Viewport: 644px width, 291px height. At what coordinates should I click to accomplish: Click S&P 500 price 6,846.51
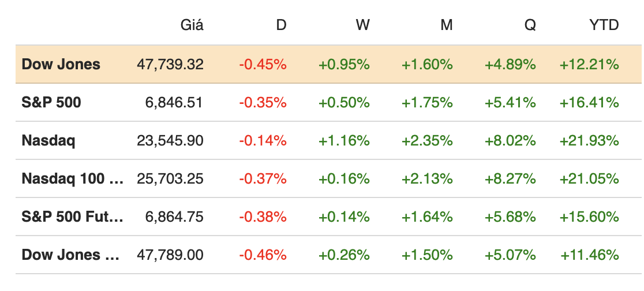coord(175,102)
